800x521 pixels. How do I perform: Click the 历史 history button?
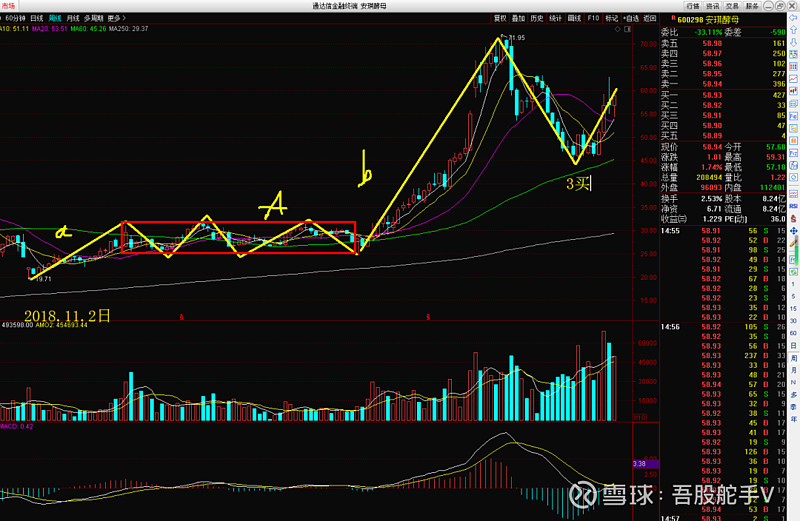tap(537, 18)
